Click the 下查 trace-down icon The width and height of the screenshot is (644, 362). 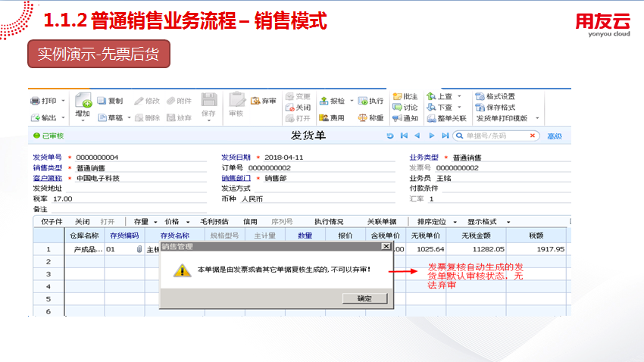coord(431,107)
